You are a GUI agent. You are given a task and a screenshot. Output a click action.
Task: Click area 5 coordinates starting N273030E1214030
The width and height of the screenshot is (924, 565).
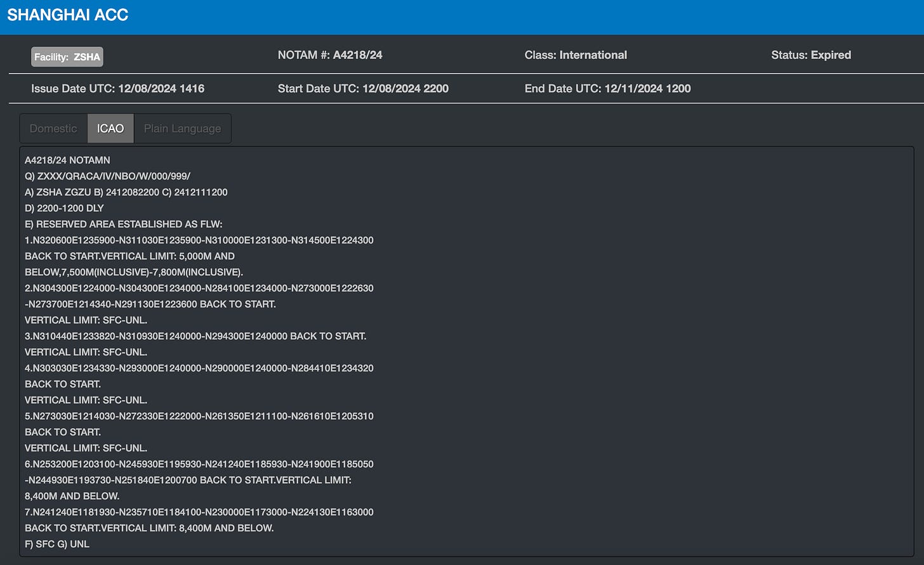[199, 416]
